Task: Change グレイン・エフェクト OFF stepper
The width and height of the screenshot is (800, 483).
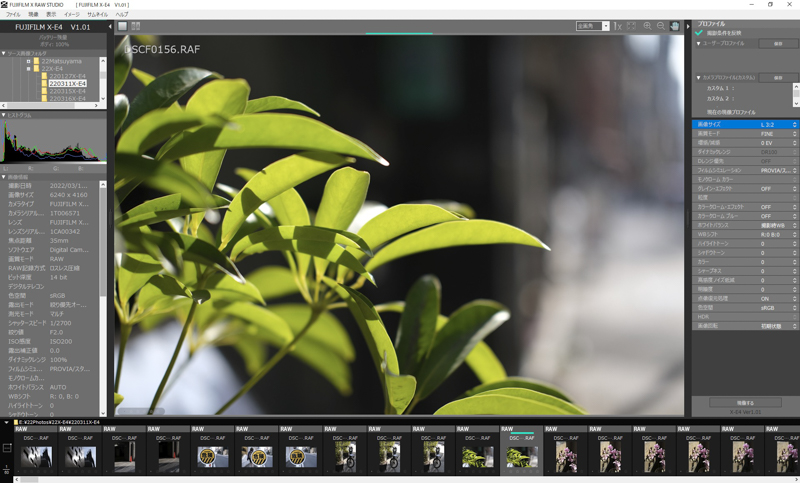Action: pyautogui.click(x=794, y=189)
